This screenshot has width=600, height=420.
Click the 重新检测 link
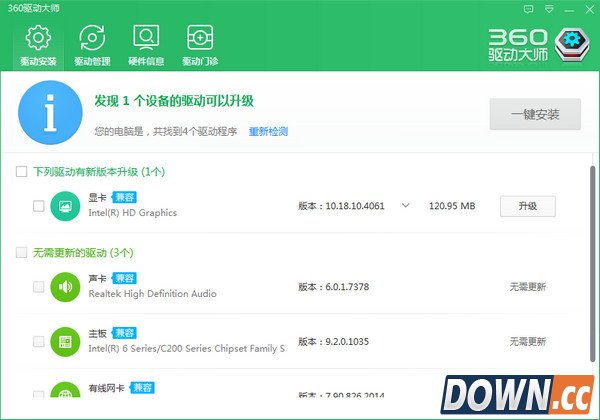268,132
